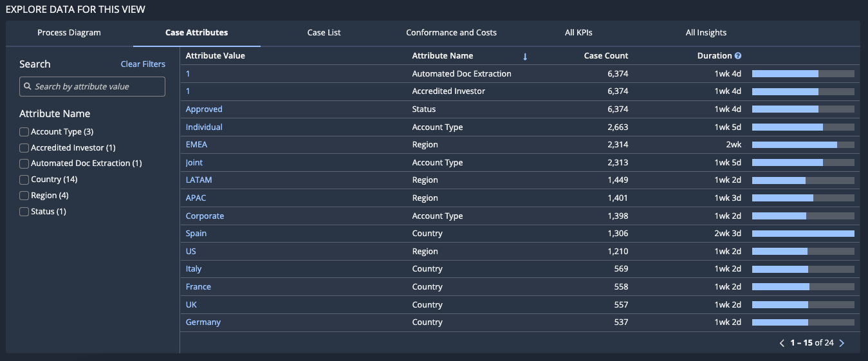Go to next page of results
Image resolution: width=868 pixels, height=361 pixels.
tap(842, 343)
